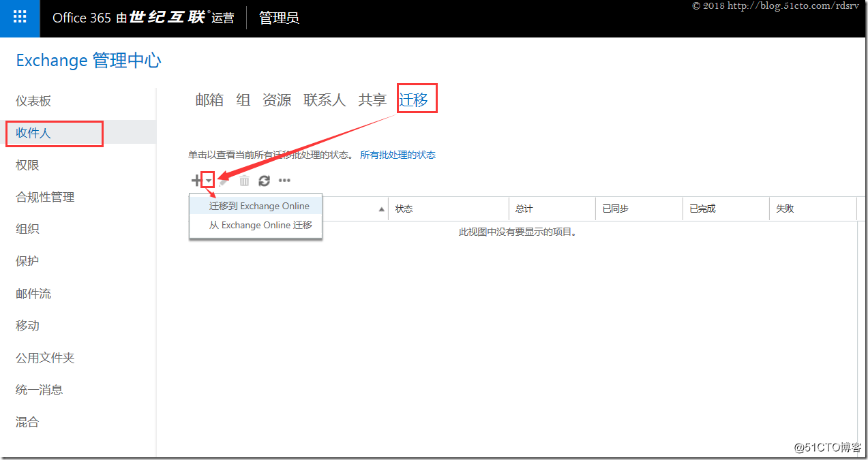Click the Exchange 管理中心 heading
Screen dimensions: 868x460
(x=89, y=61)
